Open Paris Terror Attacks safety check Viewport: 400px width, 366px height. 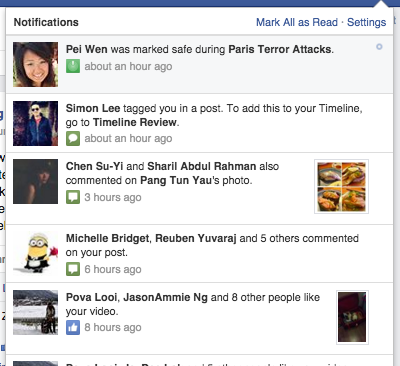click(280, 49)
